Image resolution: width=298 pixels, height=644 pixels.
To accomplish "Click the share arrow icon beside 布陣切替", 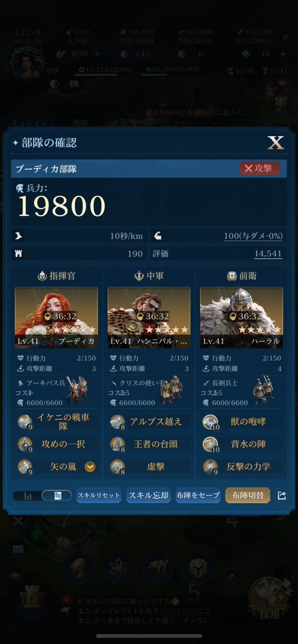I will (x=281, y=496).
